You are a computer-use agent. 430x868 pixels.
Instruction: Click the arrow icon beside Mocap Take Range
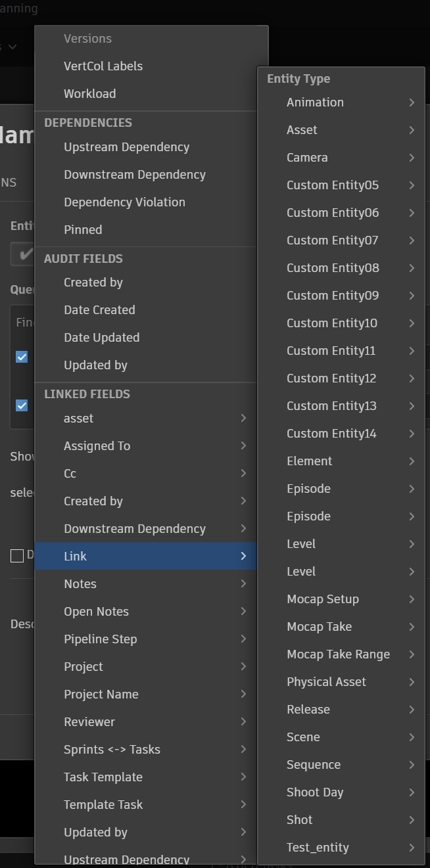click(x=412, y=654)
